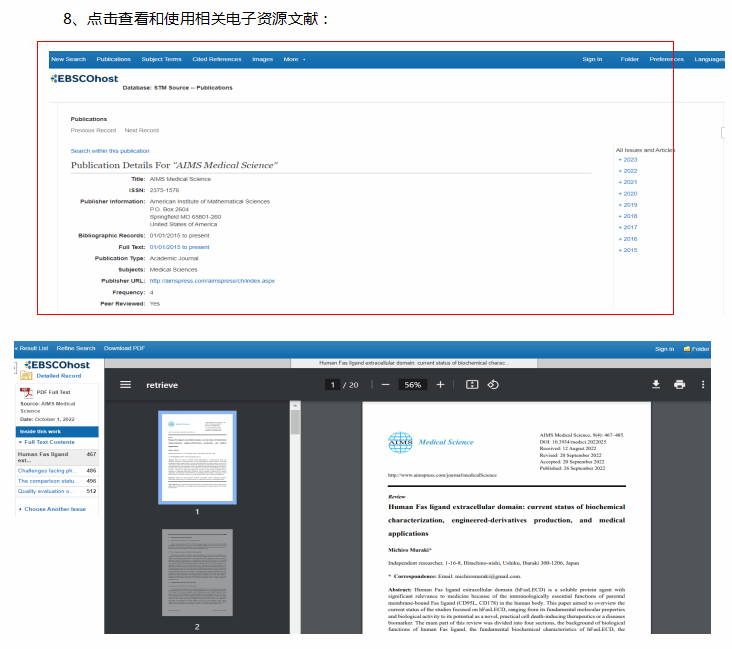Click the PDF zoom in plus button
This screenshot has width=732, height=649.
click(440, 384)
